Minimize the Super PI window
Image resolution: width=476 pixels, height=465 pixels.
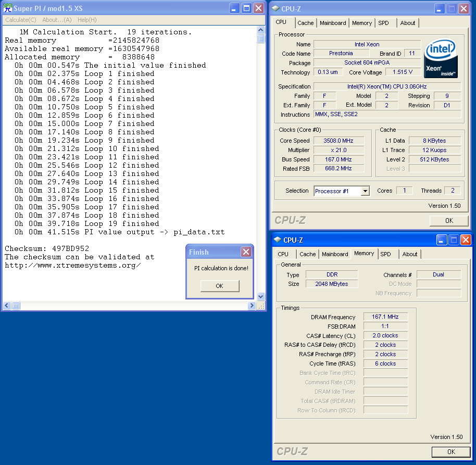(234, 8)
